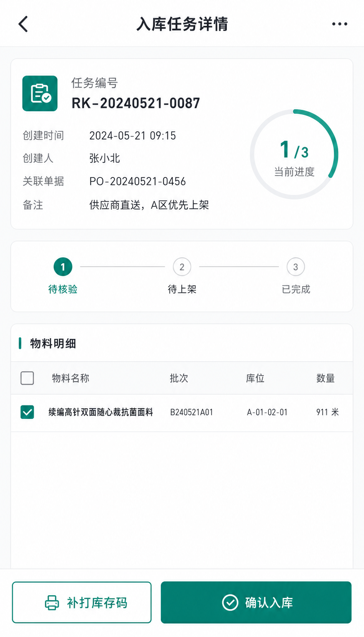Tap batch number B240521A01
Image resolution: width=364 pixels, height=637 pixels.
click(192, 412)
